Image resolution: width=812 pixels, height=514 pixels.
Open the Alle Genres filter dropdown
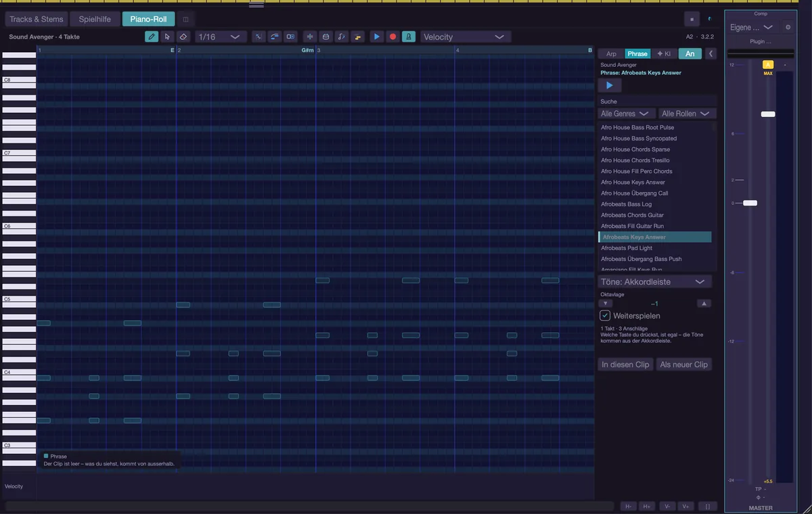(627, 114)
